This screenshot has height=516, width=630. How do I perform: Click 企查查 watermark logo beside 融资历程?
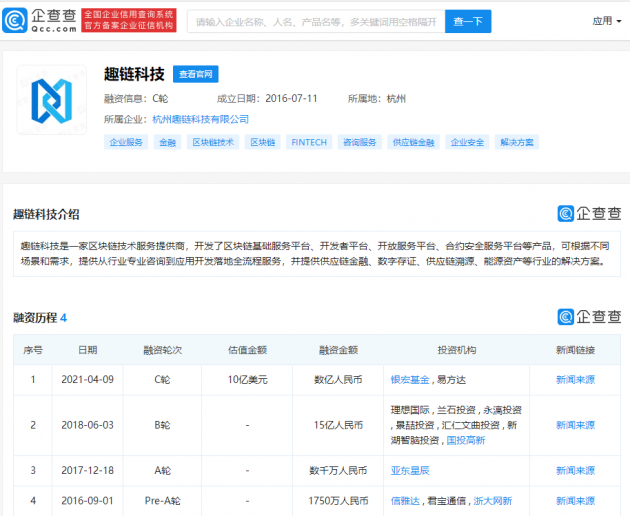click(589, 317)
